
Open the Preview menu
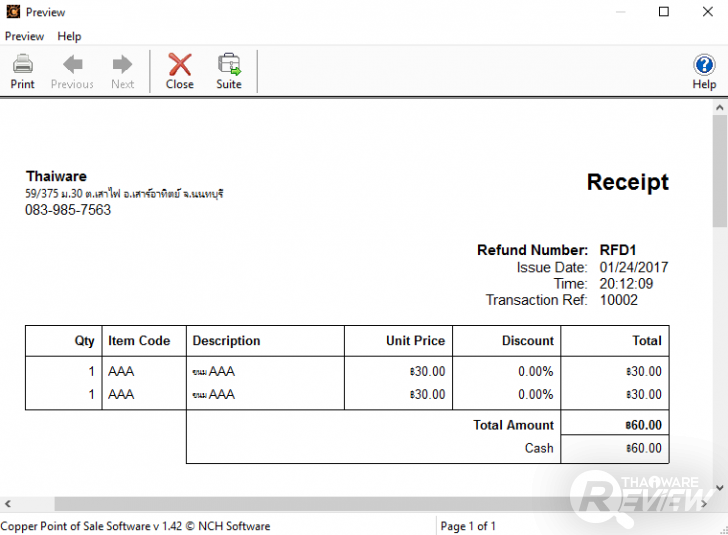(24, 36)
